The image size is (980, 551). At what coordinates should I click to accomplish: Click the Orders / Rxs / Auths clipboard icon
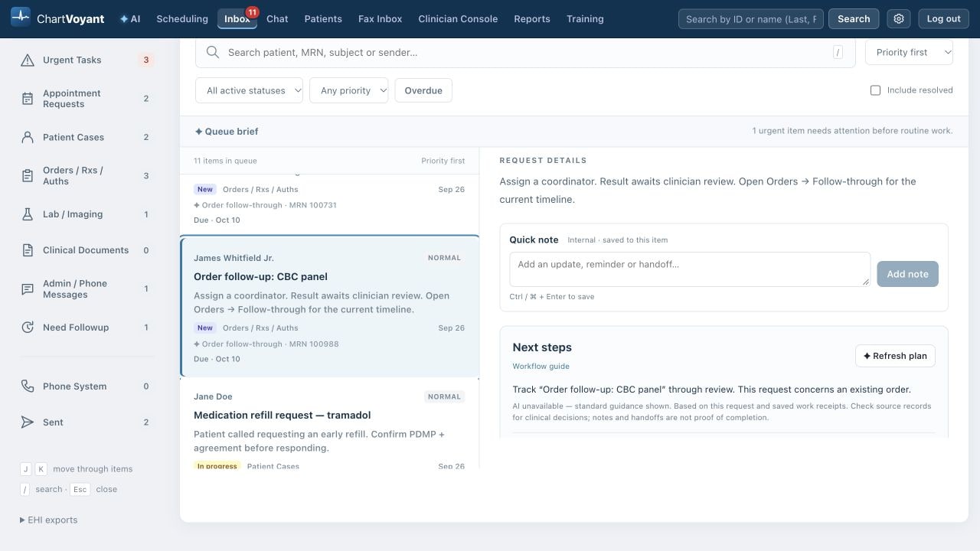point(28,176)
